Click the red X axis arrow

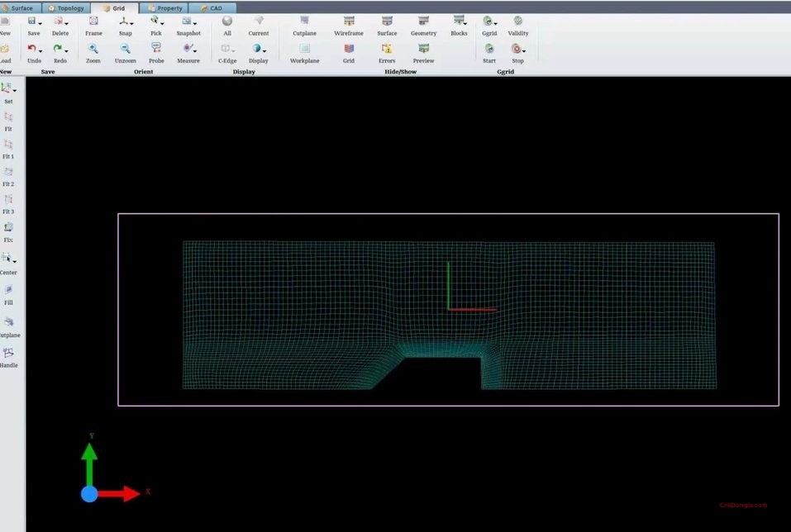(x=119, y=493)
